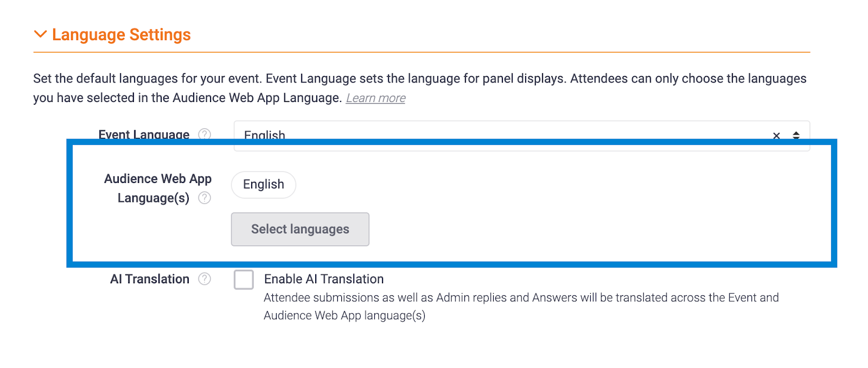Click the orange divider under Language Settings

[x=422, y=52]
